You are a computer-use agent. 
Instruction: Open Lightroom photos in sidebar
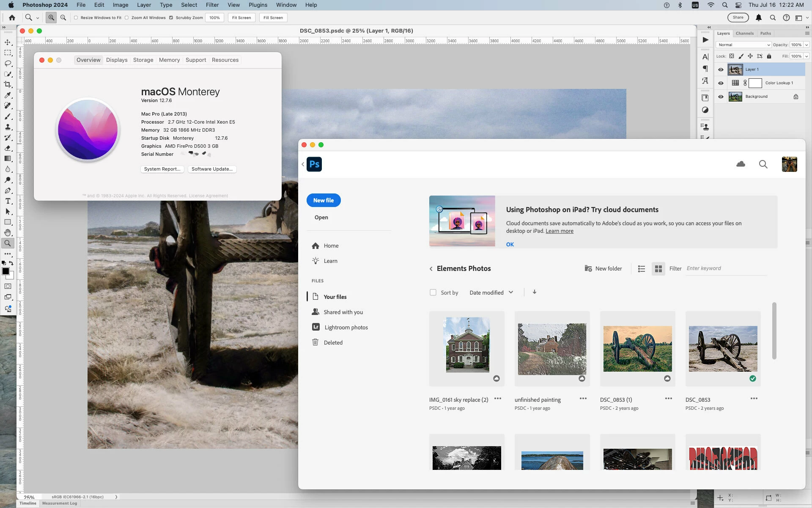click(340, 327)
